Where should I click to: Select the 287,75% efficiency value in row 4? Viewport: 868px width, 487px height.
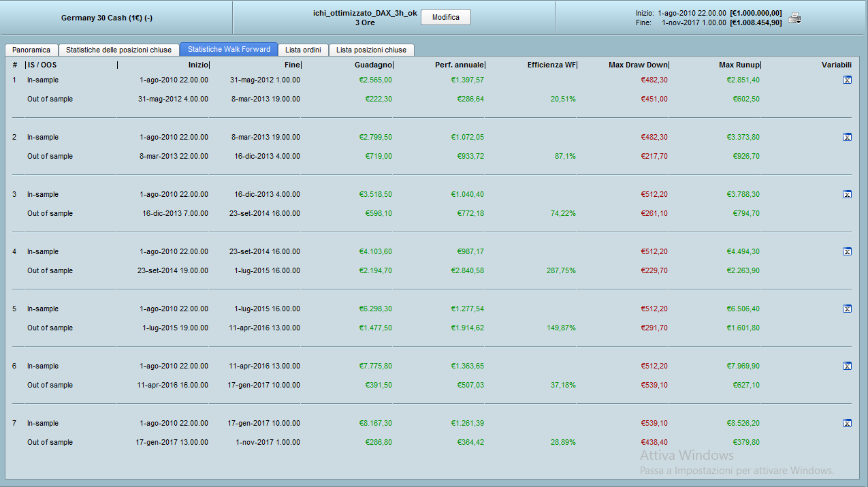click(x=561, y=271)
